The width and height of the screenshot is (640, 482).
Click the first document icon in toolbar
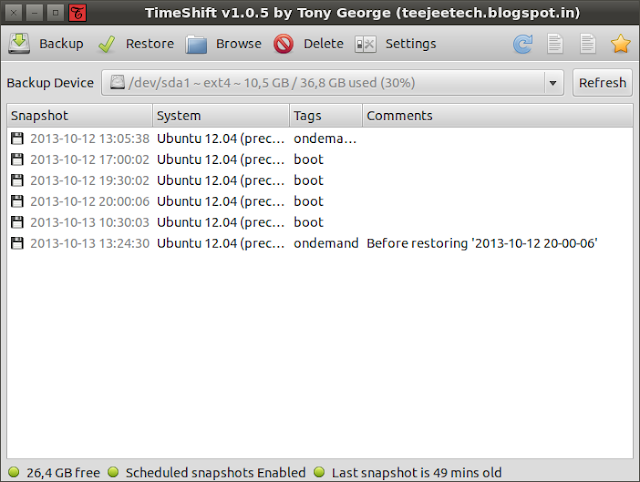(555, 44)
